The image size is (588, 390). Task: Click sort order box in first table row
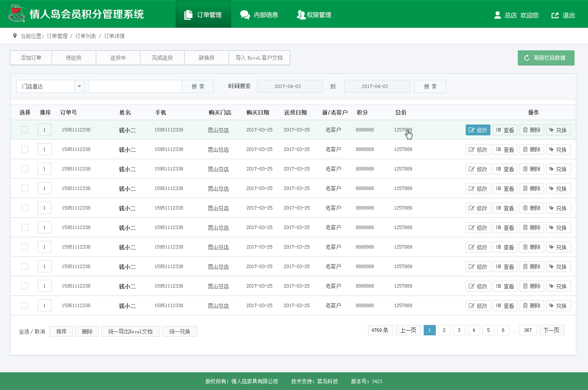[x=45, y=130]
